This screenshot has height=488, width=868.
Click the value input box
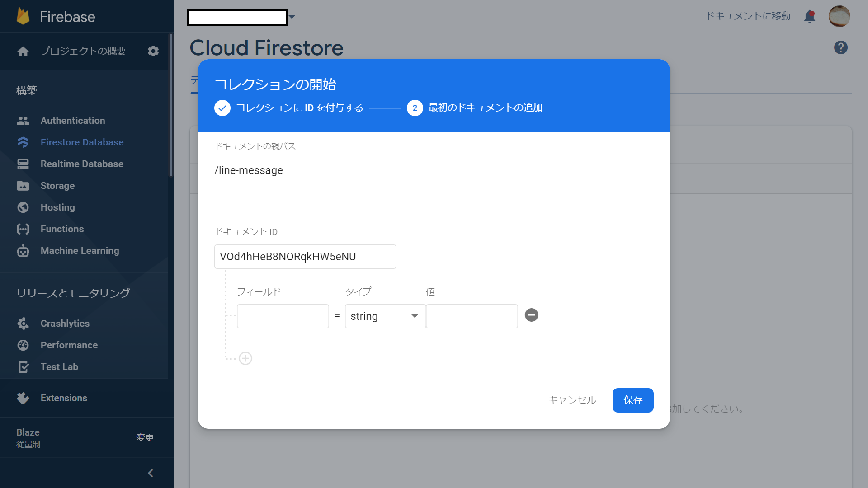(472, 316)
